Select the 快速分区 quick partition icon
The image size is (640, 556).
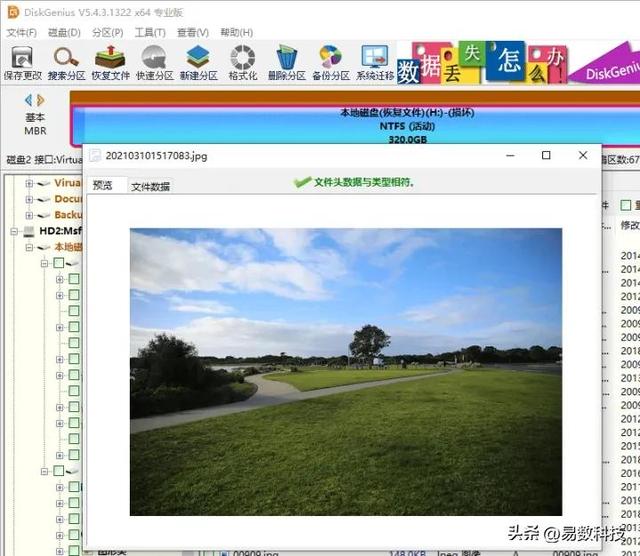point(154,62)
